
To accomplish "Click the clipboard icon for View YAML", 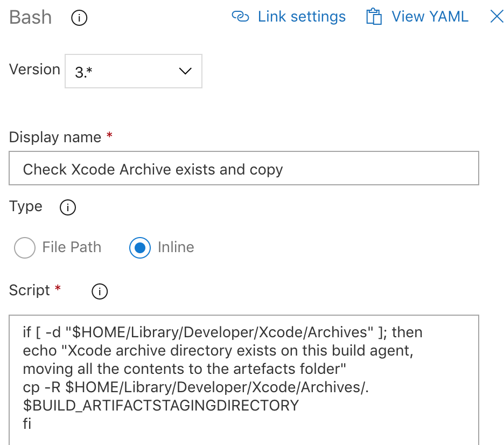I will point(374,17).
